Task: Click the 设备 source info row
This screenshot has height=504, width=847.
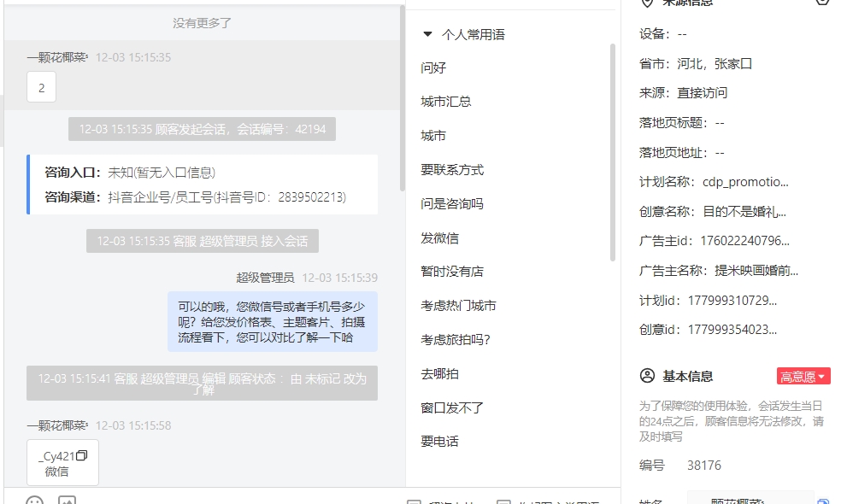Action: 662,34
